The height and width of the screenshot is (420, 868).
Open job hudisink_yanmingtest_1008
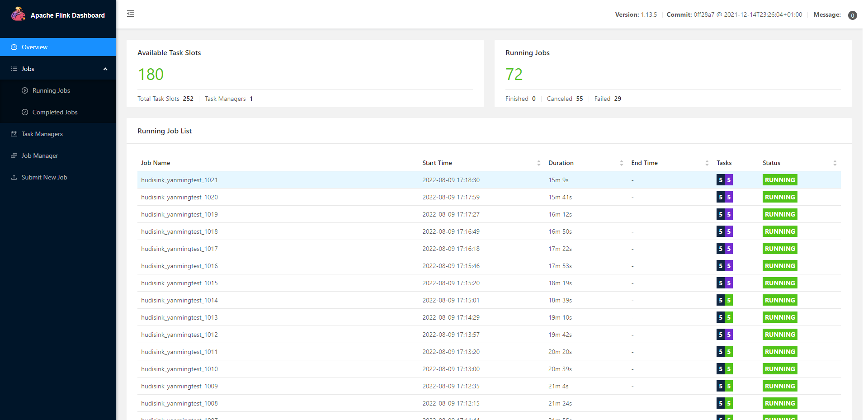point(179,403)
